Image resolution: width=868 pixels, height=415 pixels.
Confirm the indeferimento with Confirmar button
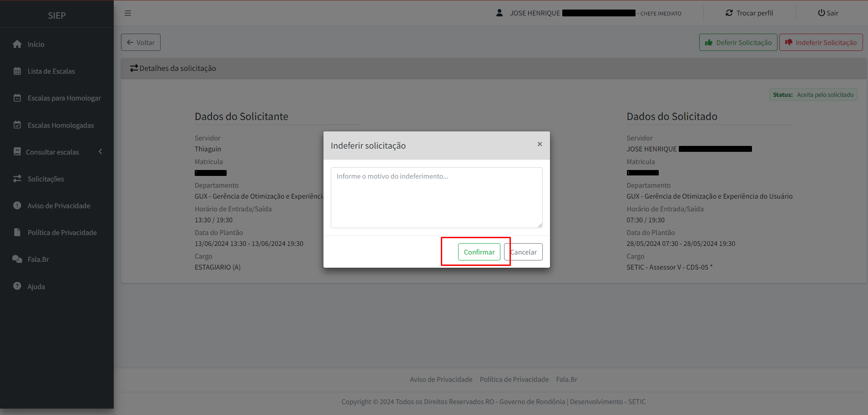479,252
